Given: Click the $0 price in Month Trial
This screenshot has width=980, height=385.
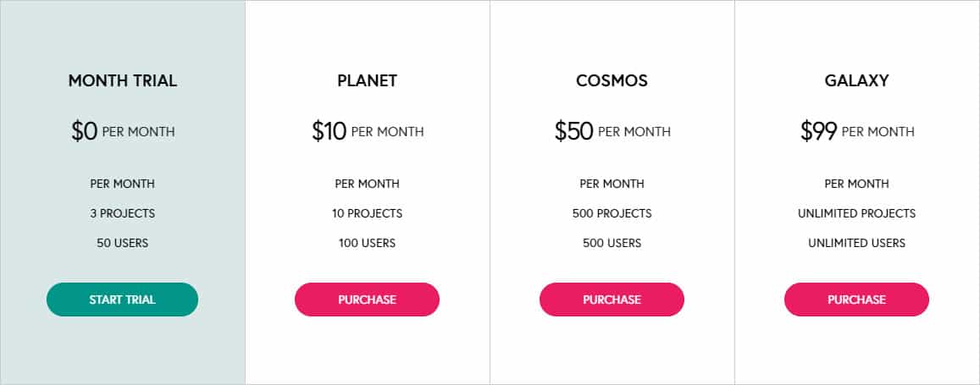Looking at the screenshot, I should coord(85,131).
